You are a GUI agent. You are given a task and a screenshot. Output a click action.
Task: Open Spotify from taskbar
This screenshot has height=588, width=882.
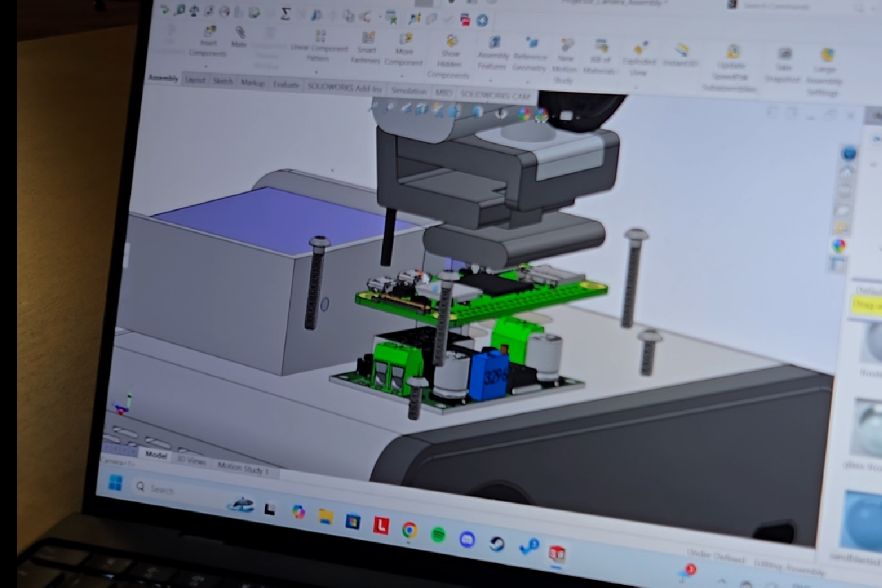click(438, 535)
